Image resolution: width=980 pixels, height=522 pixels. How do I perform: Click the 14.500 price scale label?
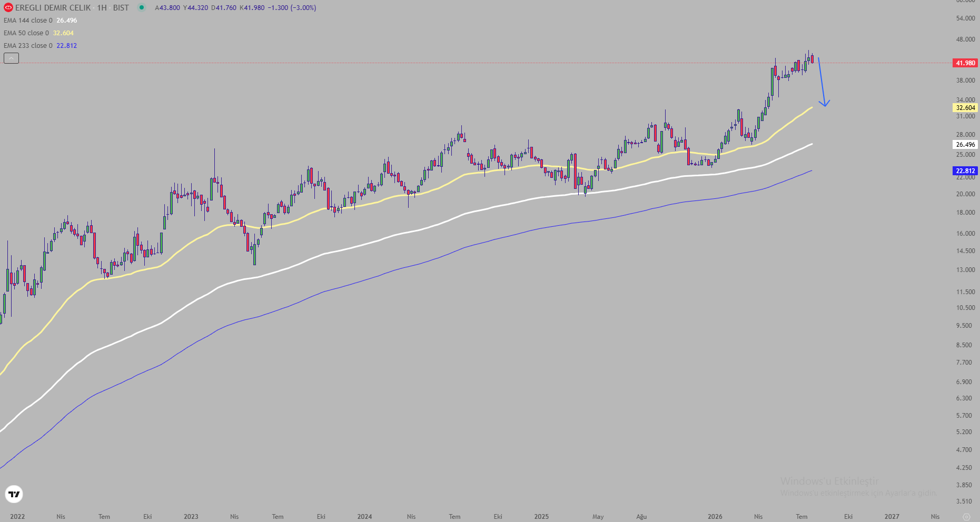pyautogui.click(x=966, y=251)
